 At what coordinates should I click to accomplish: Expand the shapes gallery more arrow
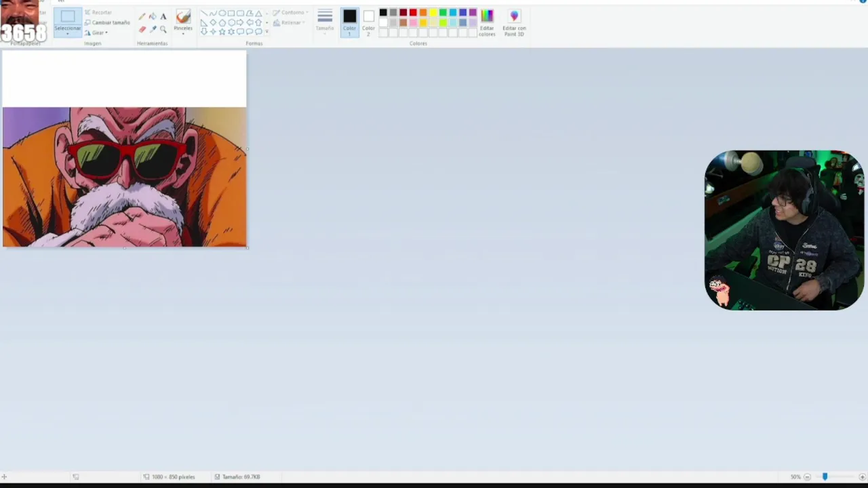click(x=267, y=32)
